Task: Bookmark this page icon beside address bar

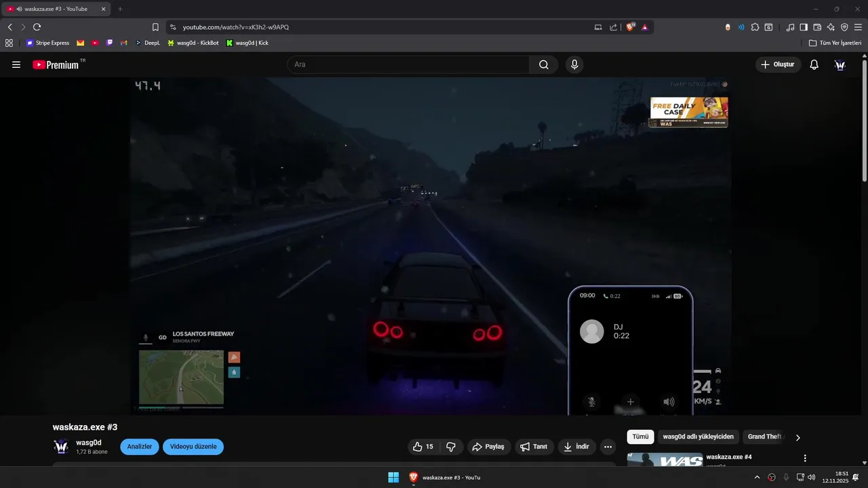Action: [x=155, y=27]
